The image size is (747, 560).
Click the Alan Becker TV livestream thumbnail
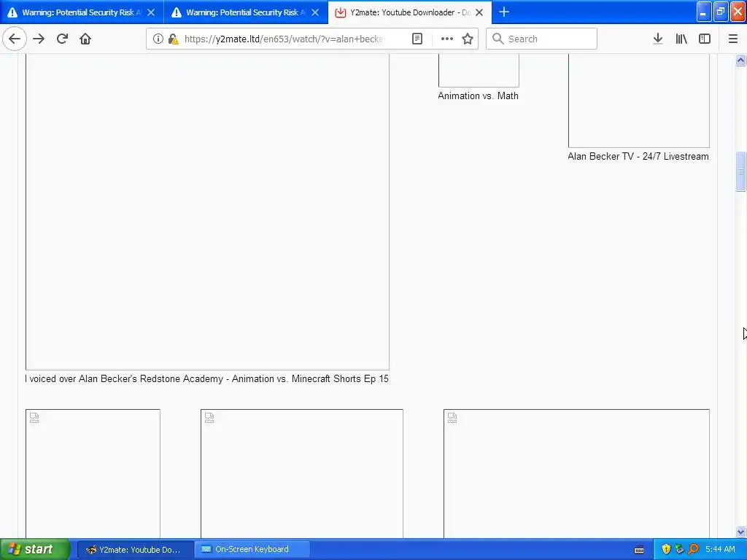tap(639, 101)
